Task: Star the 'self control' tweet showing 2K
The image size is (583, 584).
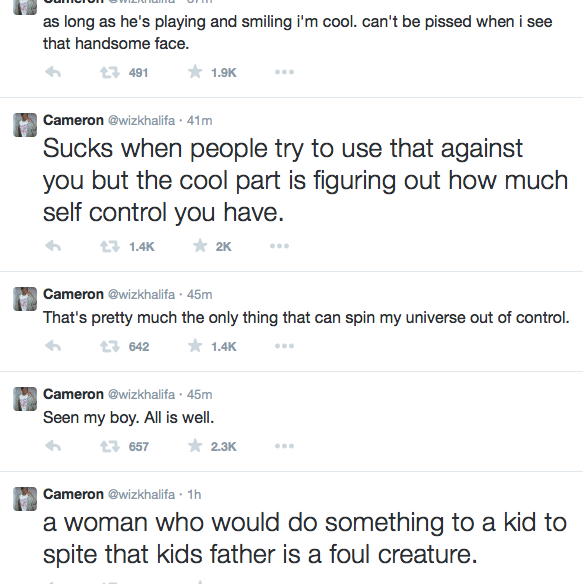Action: [200, 246]
